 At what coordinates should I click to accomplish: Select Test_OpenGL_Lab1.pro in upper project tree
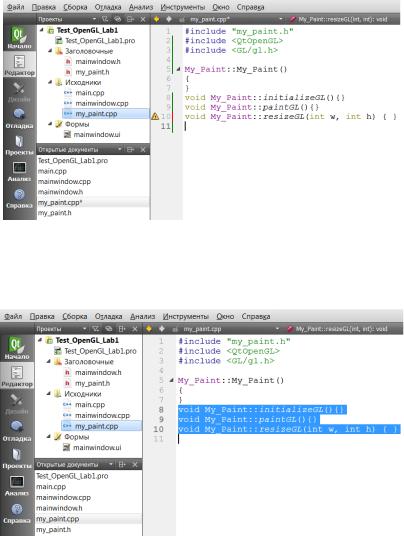pyautogui.click(x=100, y=41)
